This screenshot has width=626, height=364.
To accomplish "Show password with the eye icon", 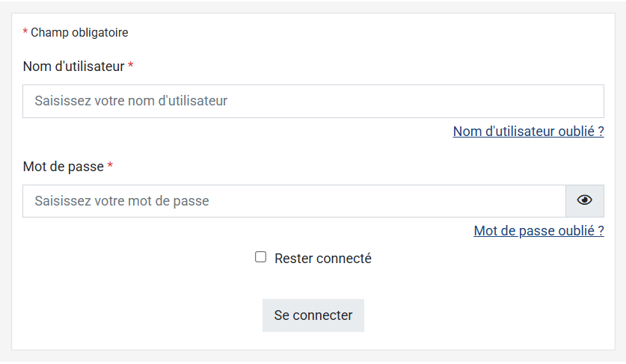I will pyautogui.click(x=585, y=200).
